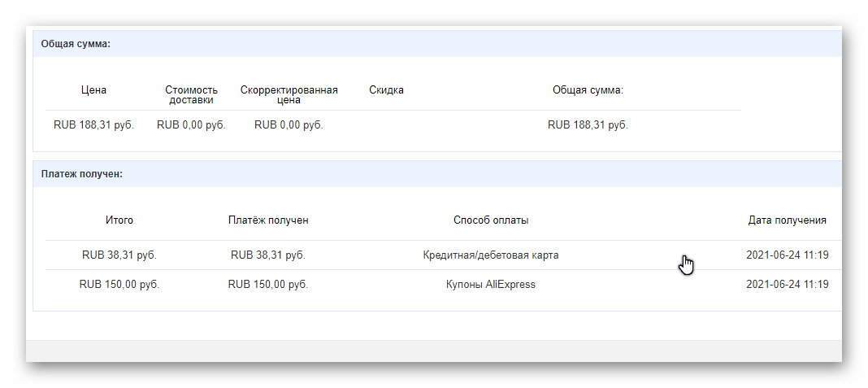
Task: Click RUB 38,31 value under Итого
Action: (x=119, y=255)
